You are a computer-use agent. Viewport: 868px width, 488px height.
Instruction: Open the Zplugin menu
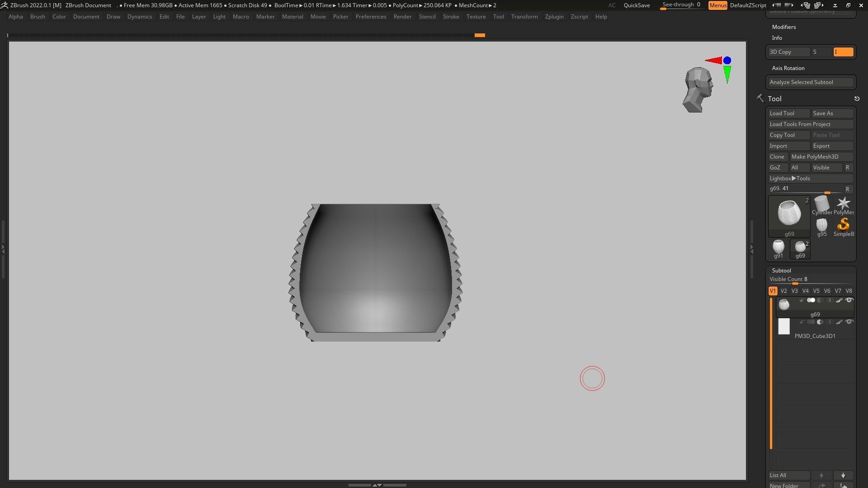[554, 17]
